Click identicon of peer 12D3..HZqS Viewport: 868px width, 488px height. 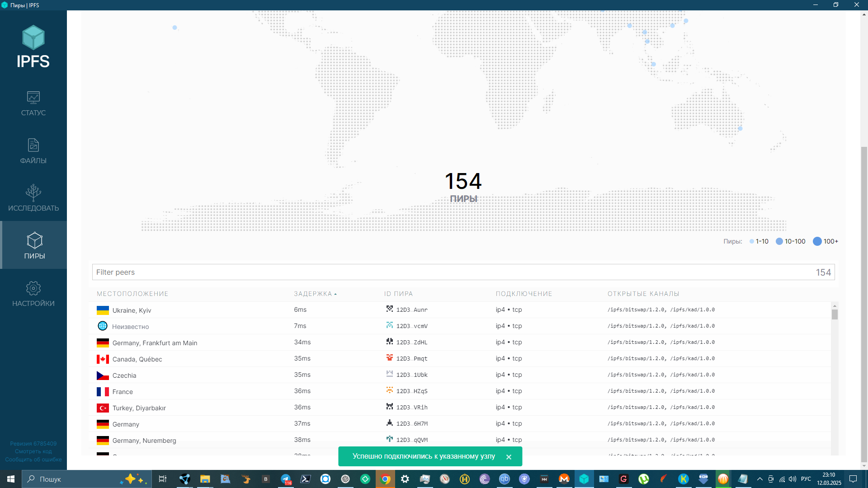point(390,390)
